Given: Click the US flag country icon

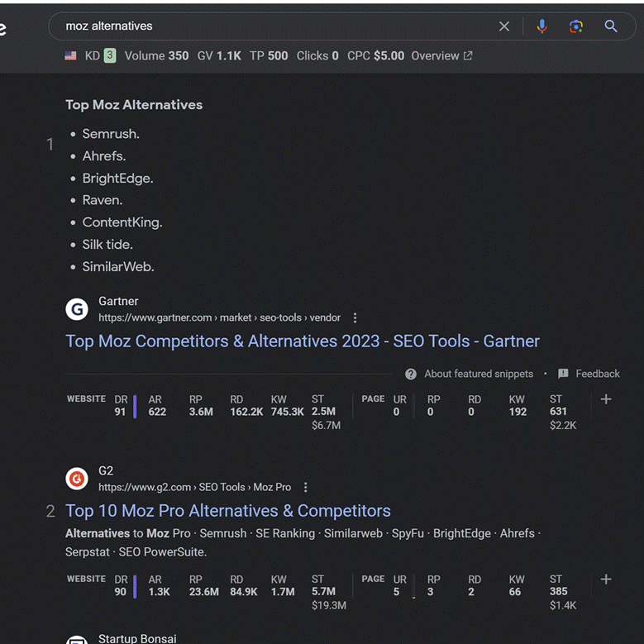Looking at the screenshot, I should pyautogui.click(x=70, y=56).
